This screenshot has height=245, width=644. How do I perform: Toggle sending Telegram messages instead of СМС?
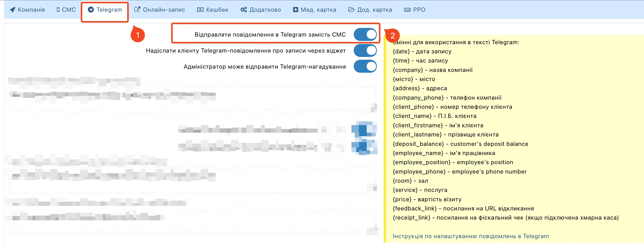[x=365, y=35]
